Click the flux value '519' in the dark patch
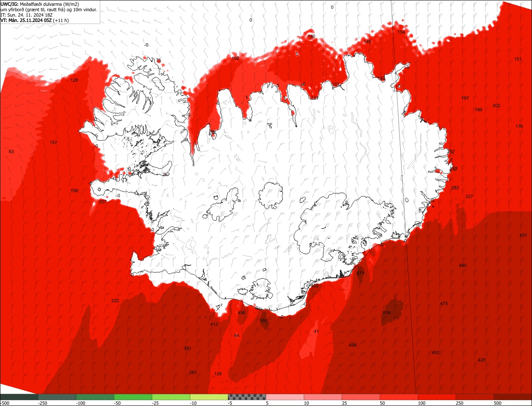The width and height of the screenshot is (532, 406). click(x=387, y=313)
